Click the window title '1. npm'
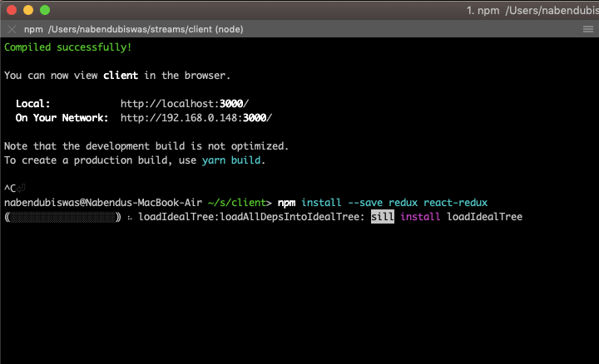The height and width of the screenshot is (364, 599). 483,10
